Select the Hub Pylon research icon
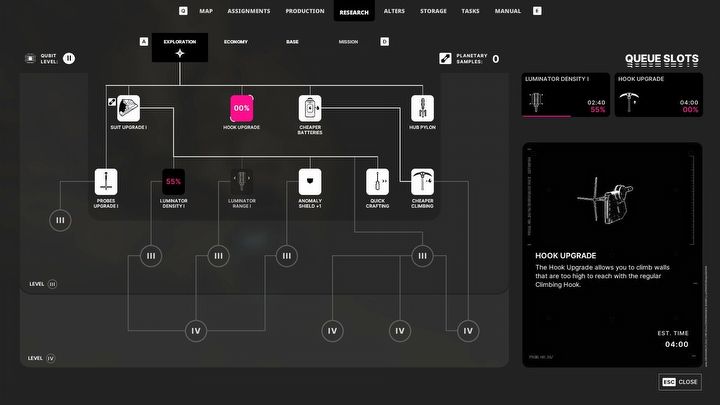Image resolution: width=720 pixels, height=405 pixels. 423,108
